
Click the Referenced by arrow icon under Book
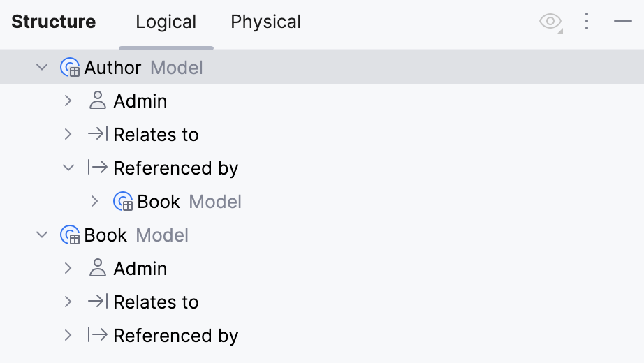pos(98,336)
